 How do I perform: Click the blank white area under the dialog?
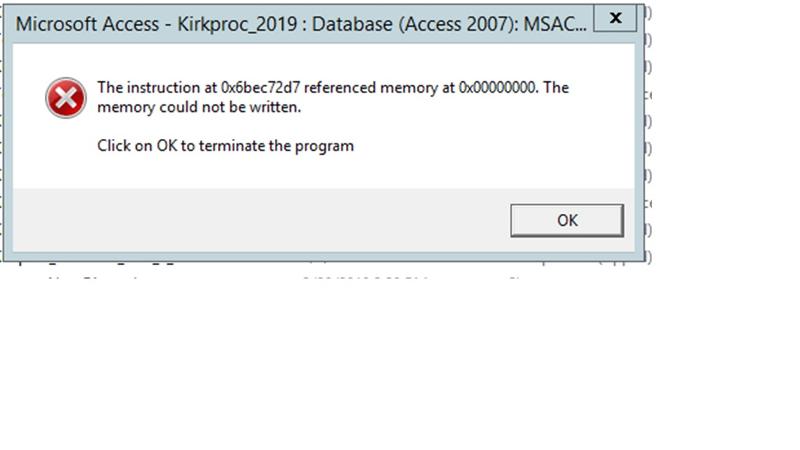(400, 365)
